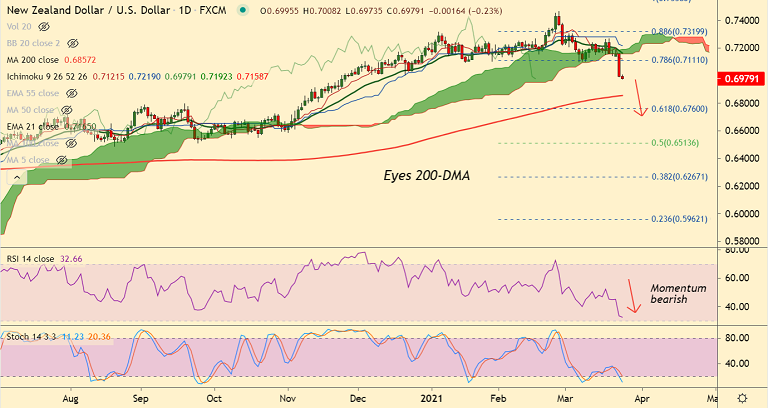Click the Mar label on time axis
This screenshot has height=408, width=768.
pyautogui.click(x=565, y=399)
